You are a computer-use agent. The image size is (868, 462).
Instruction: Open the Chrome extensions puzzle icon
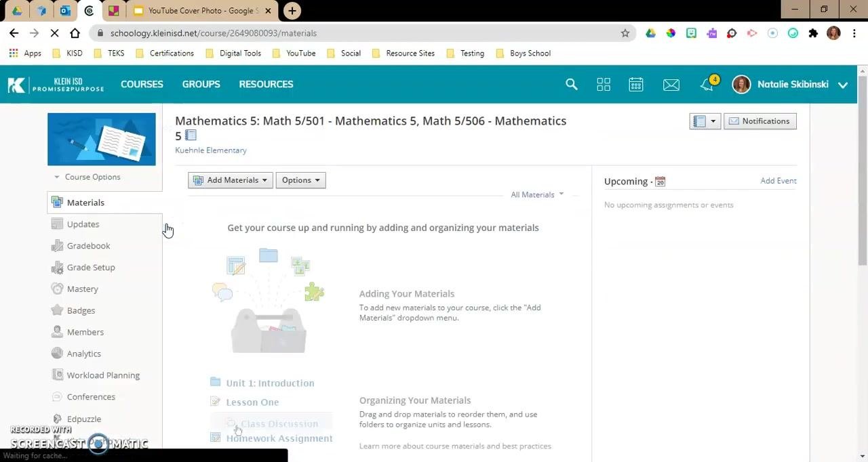click(x=813, y=33)
